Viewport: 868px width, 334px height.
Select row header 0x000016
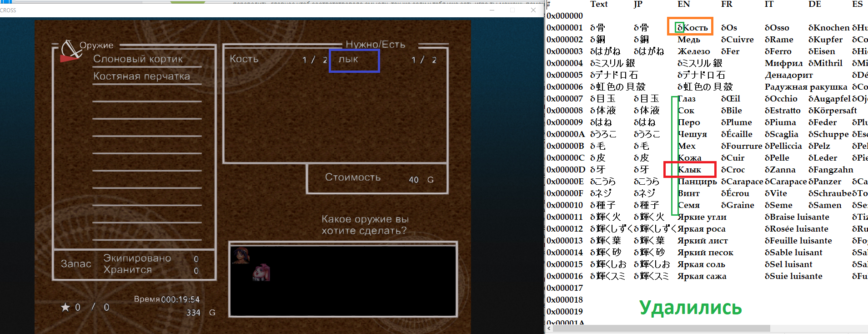pyautogui.click(x=565, y=276)
